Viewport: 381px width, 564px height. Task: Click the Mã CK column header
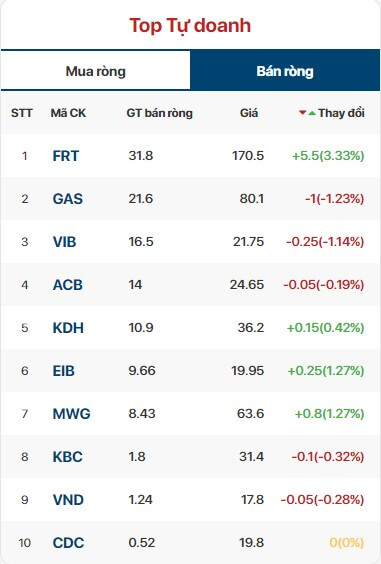68,113
